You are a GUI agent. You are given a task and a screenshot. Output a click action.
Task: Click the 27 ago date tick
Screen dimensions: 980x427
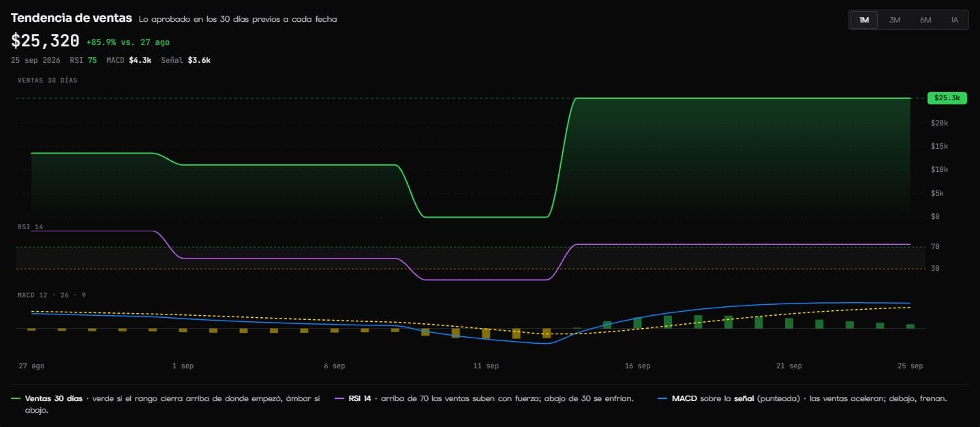[x=31, y=366]
